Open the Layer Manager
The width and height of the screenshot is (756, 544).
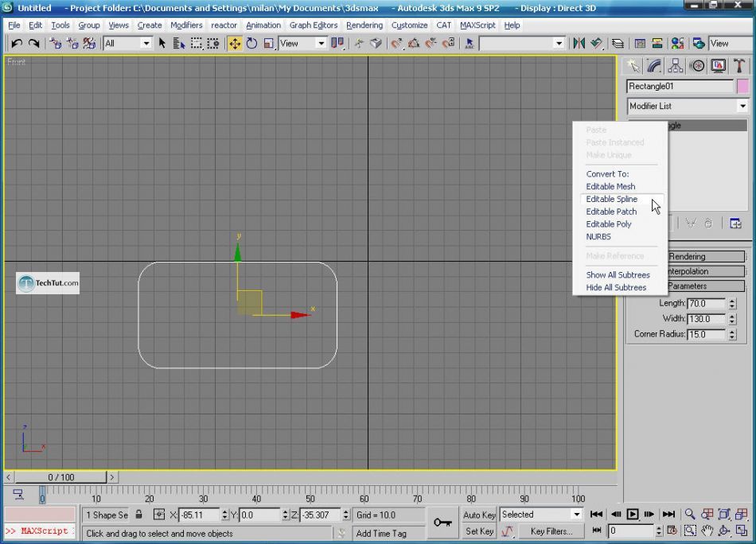[x=618, y=44]
